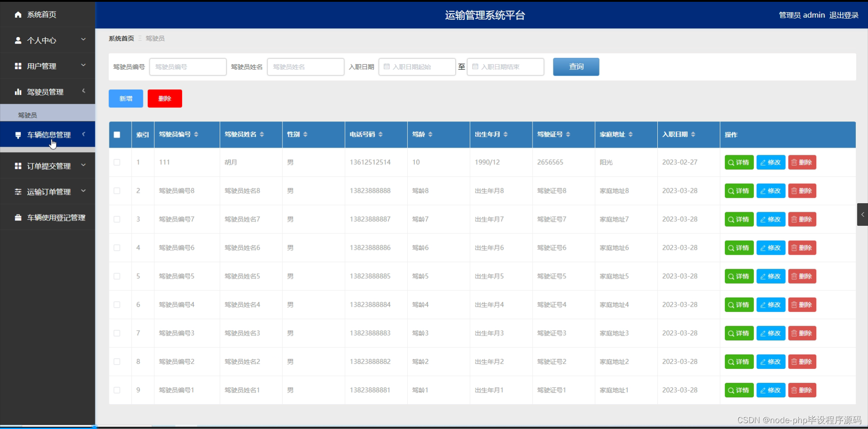
Task: Click the 新增 button to add record
Action: tap(125, 98)
